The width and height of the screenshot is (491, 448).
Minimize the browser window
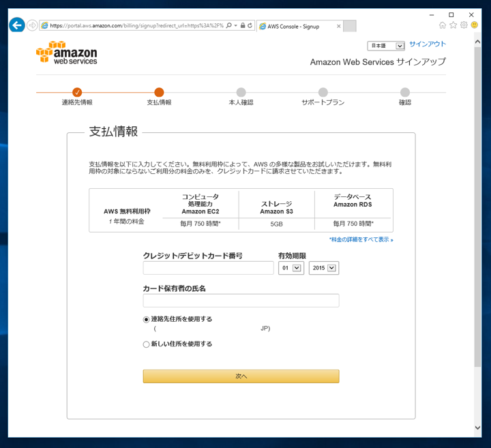coord(432,15)
